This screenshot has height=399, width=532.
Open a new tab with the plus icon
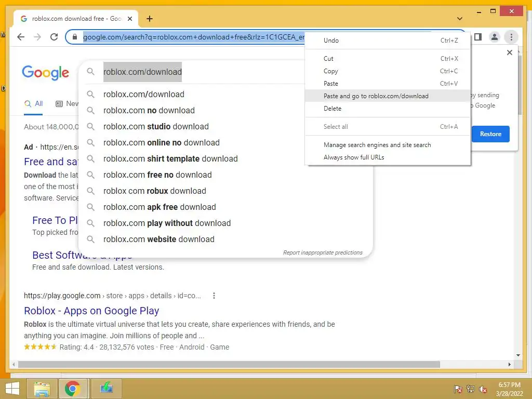point(149,19)
